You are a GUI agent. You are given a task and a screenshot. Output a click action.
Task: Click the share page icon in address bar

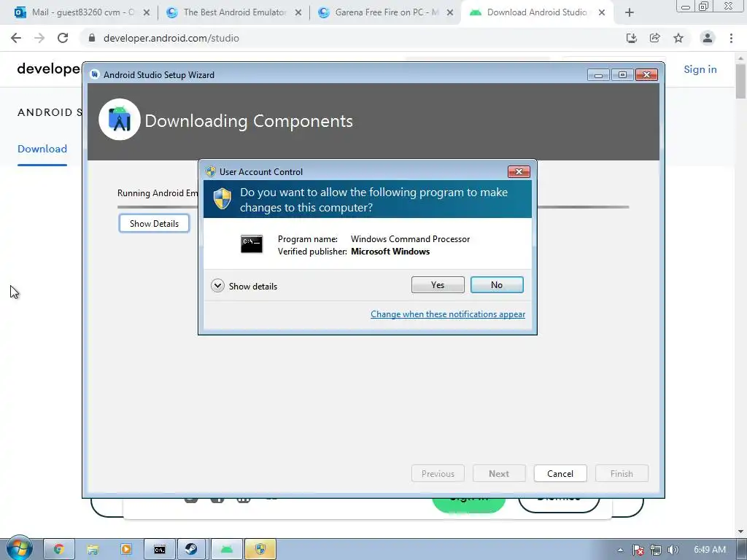(x=654, y=38)
